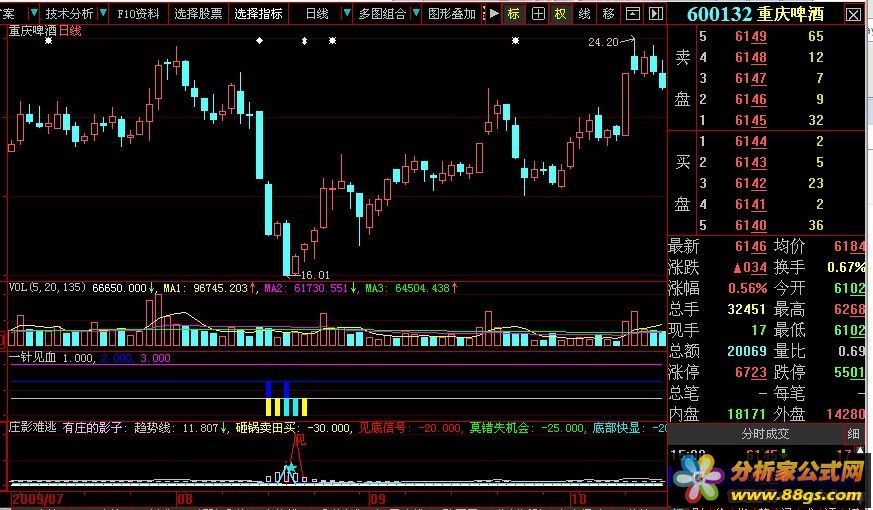This screenshot has height=510, width=873.
Task: Click the star marker above October rally
Action: tap(516, 41)
